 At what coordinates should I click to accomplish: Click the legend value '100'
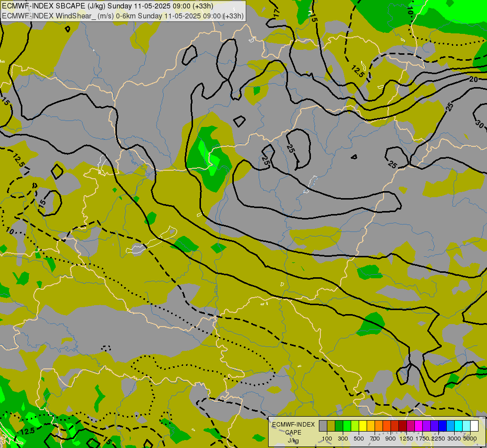click(327, 439)
